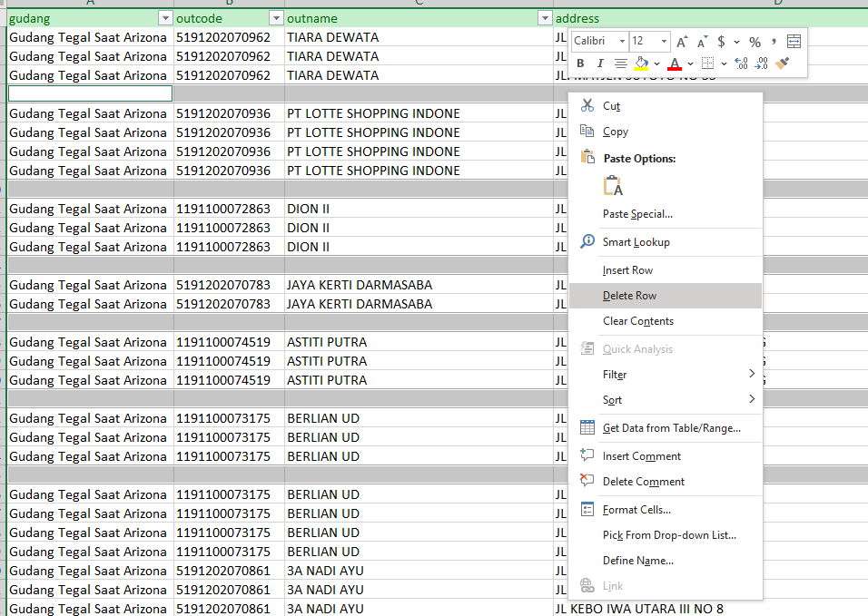Choose Cut from context menu

666,106
